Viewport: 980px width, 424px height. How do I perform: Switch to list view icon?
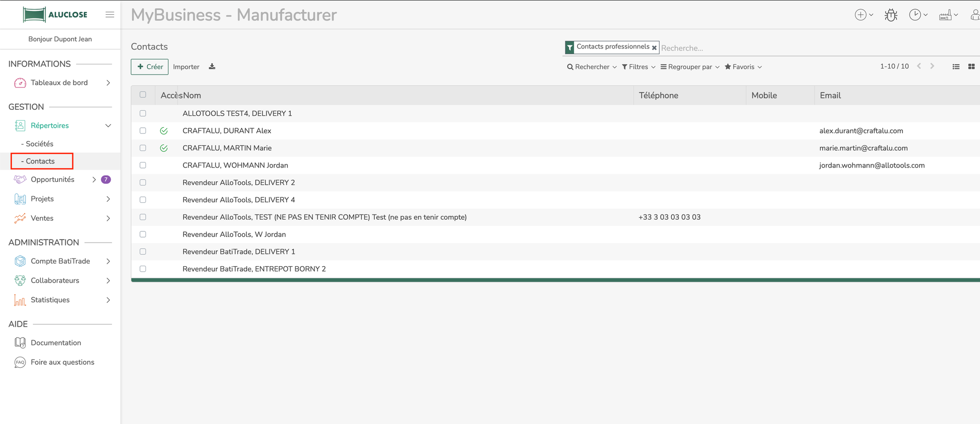955,66
